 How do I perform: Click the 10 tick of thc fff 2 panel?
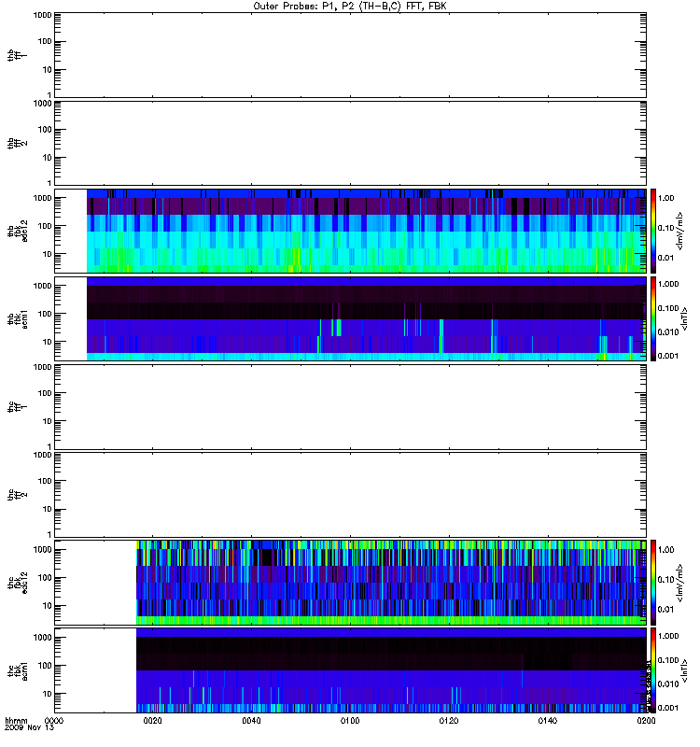[48, 509]
